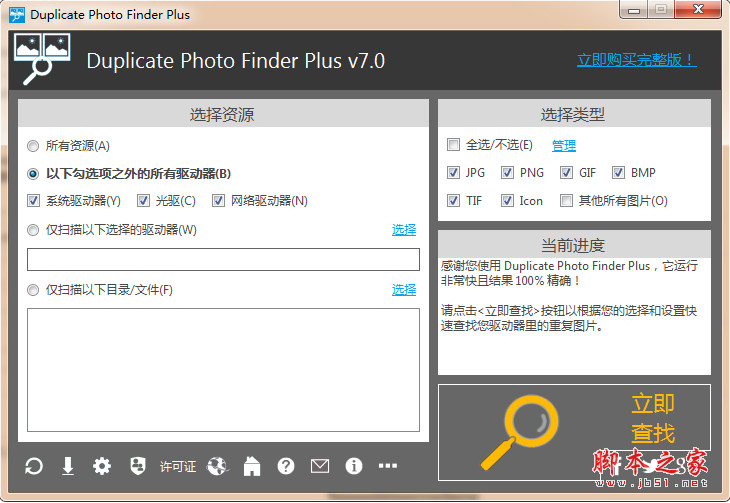The height and width of the screenshot is (503, 730).
Task: Open homepage via the house icon
Action: (252, 466)
